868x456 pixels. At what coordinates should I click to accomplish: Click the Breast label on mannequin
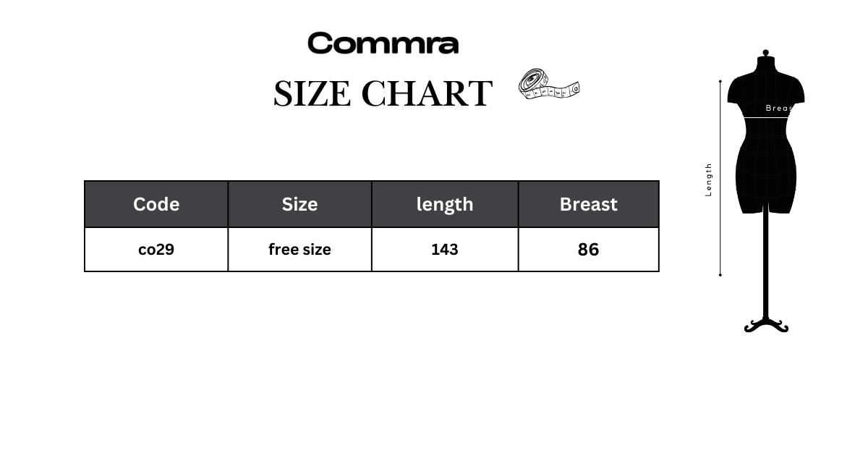coord(779,108)
